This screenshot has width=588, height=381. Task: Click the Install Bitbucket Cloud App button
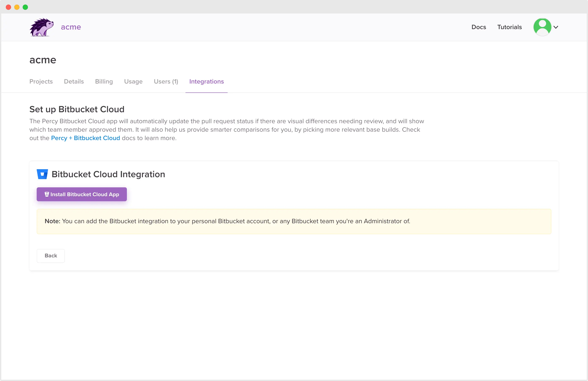pyautogui.click(x=82, y=194)
